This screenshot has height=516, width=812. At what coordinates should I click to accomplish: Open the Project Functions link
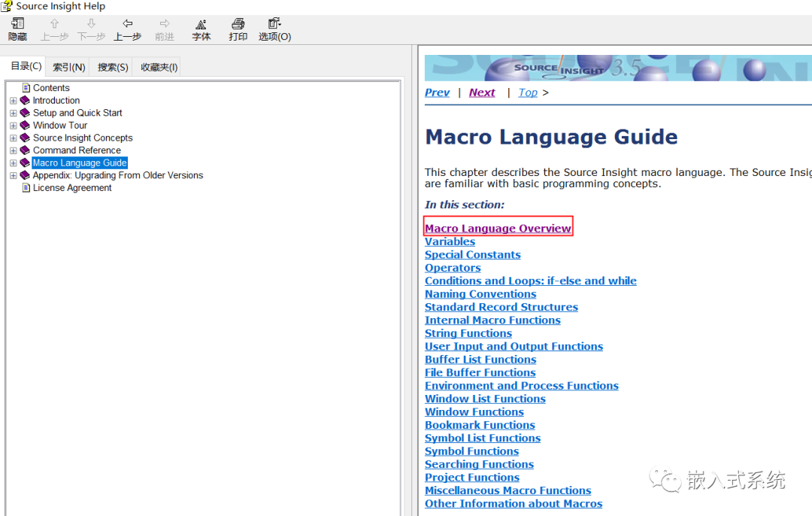(x=472, y=477)
